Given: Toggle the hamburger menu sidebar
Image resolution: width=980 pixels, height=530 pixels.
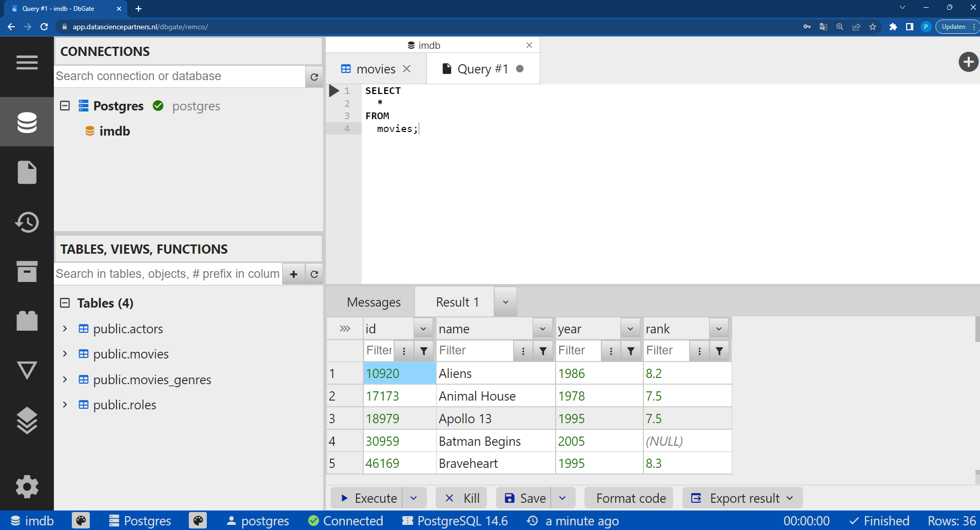Looking at the screenshot, I should (27, 63).
